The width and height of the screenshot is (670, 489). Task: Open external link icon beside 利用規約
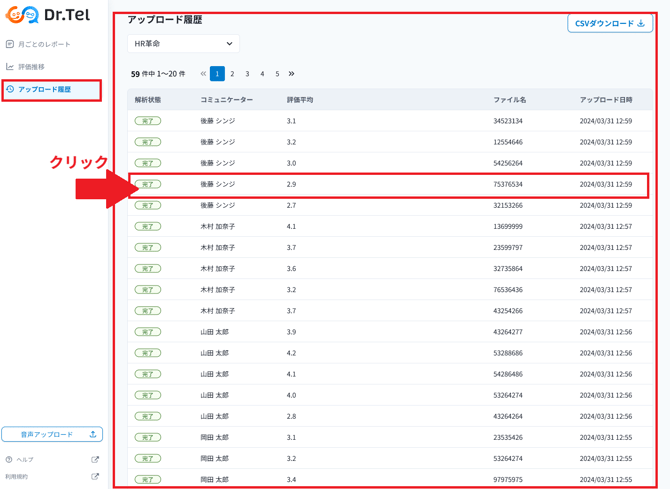95,477
